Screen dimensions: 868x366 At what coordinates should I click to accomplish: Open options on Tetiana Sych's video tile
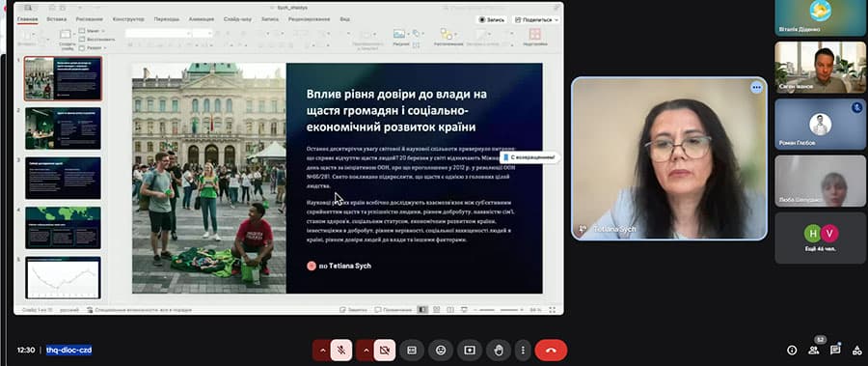pos(756,88)
